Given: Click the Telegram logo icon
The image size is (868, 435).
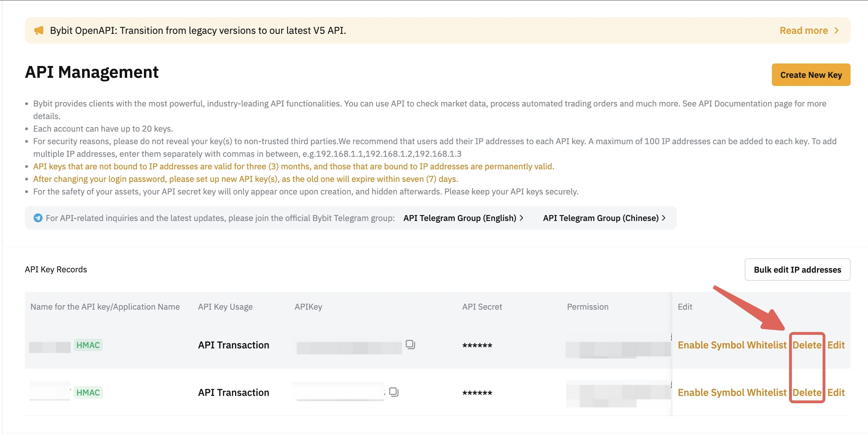Looking at the screenshot, I should click(38, 218).
